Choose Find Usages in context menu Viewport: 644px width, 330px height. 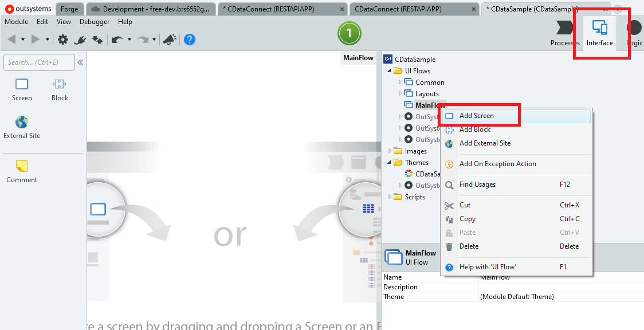516,184
